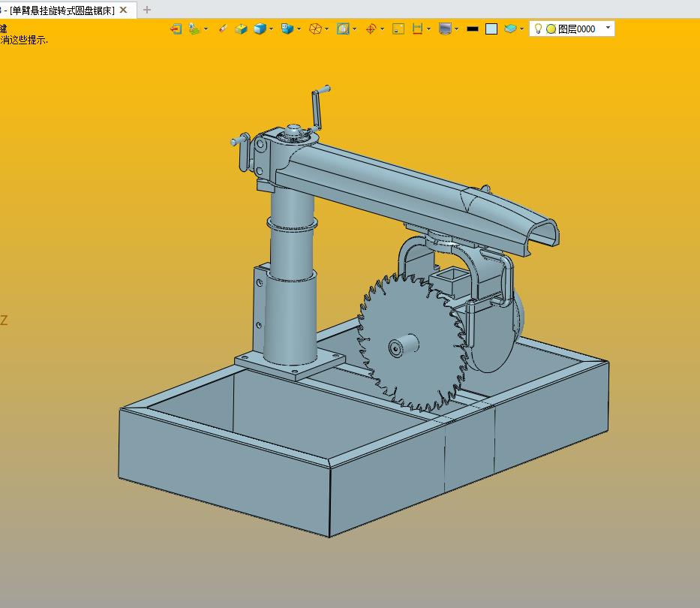The height and width of the screenshot is (608, 700).
Task: Click the light blue face color swatch
Action: pos(491,29)
